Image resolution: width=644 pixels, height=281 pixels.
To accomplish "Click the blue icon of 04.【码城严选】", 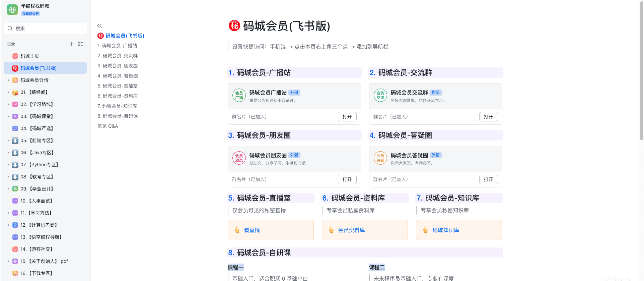I will [15, 128].
